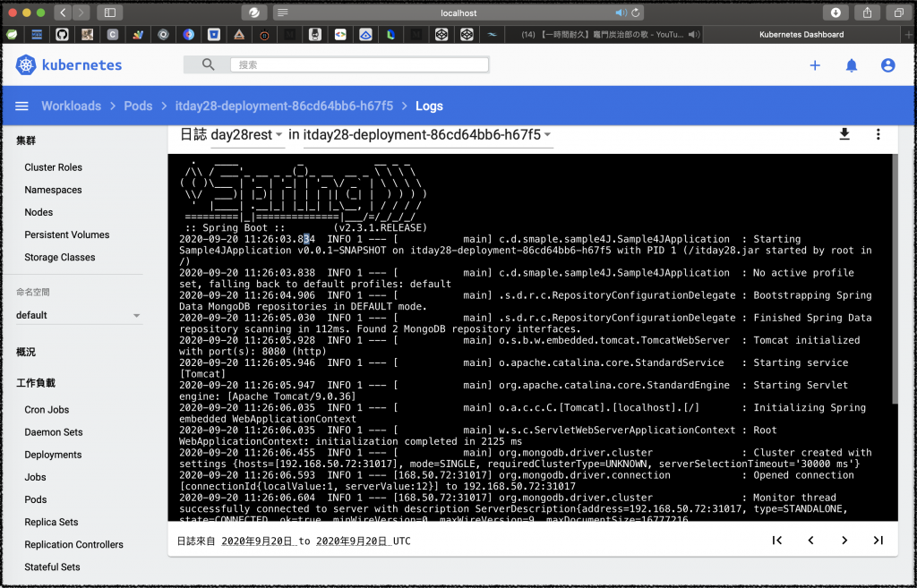Open the 工作負載 workloads heading
Screen dimensions: 917x588
pyautogui.click(x=36, y=383)
